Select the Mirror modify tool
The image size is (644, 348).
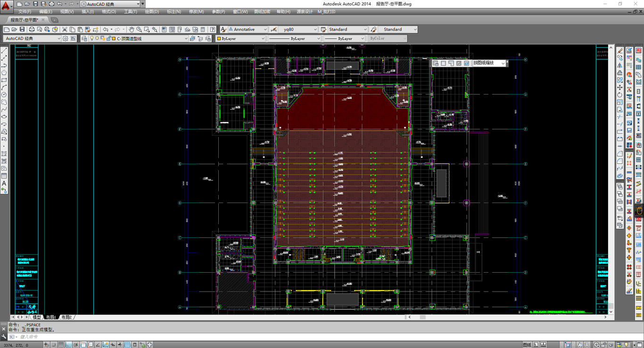(x=620, y=65)
